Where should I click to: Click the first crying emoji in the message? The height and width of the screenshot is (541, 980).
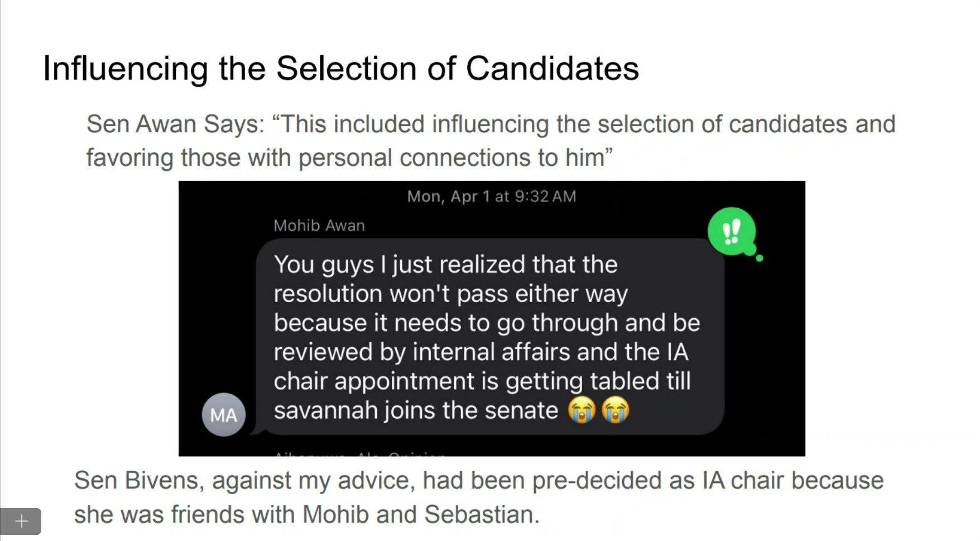(x=582, y=410)
